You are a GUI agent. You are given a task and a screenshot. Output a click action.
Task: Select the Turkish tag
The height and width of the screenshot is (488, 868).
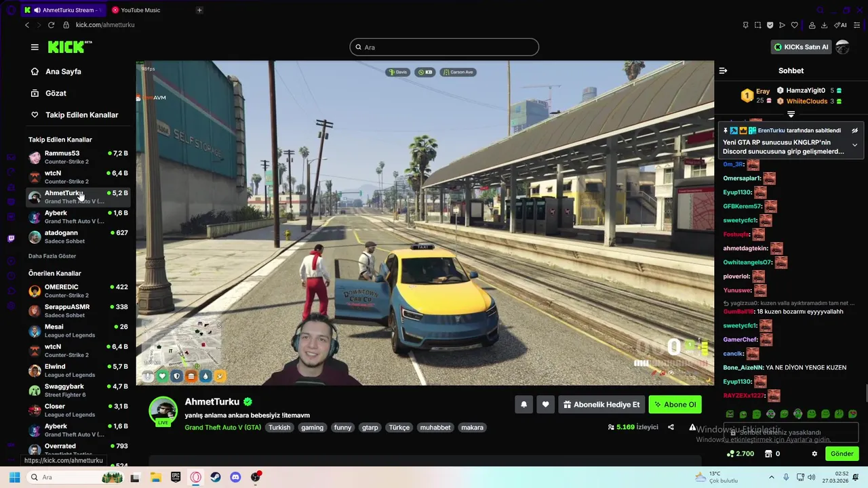click(x=279, y=428)
